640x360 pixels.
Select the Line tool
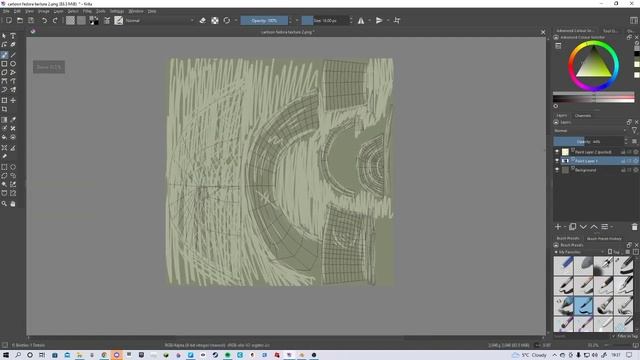click(x=13, y=55)
